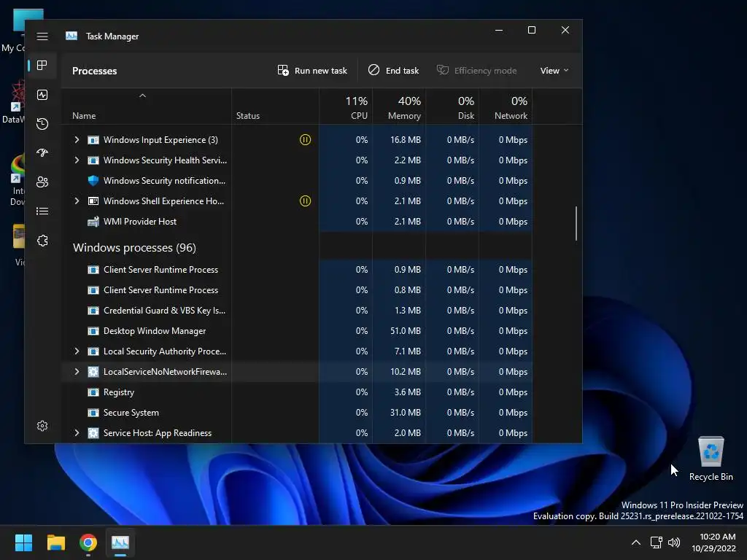Viewport: 747px width, 560px height.
Task: Click Task Manager taskbar icon
Action: click(x=120, y=542)
